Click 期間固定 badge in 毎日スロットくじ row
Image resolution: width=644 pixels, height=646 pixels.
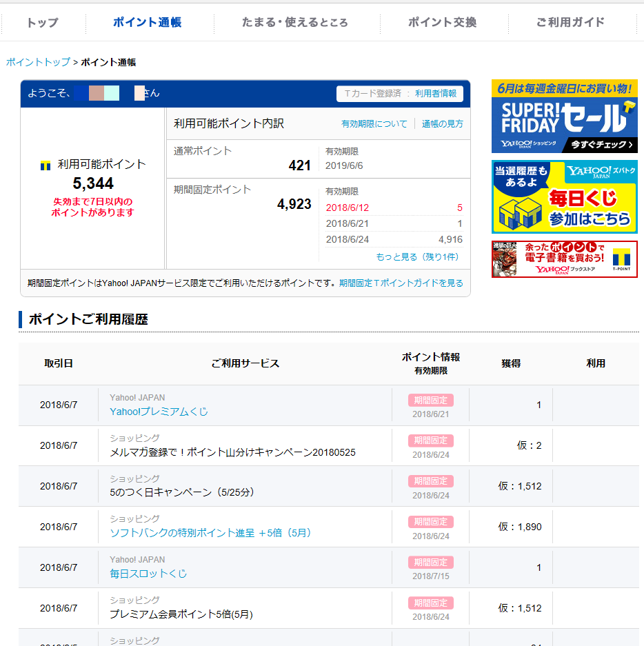click(430, 562)
